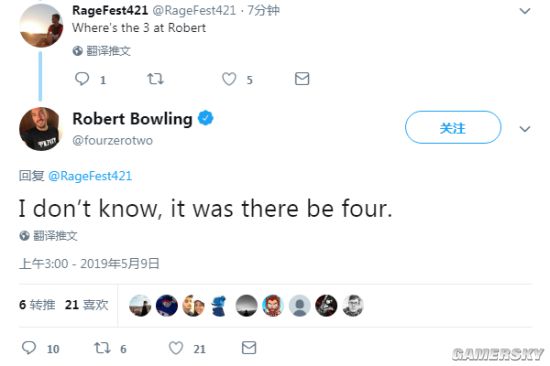View the 21 喜欢 likes list
This screenshot has width=550, height=366.
click(87, 305)
